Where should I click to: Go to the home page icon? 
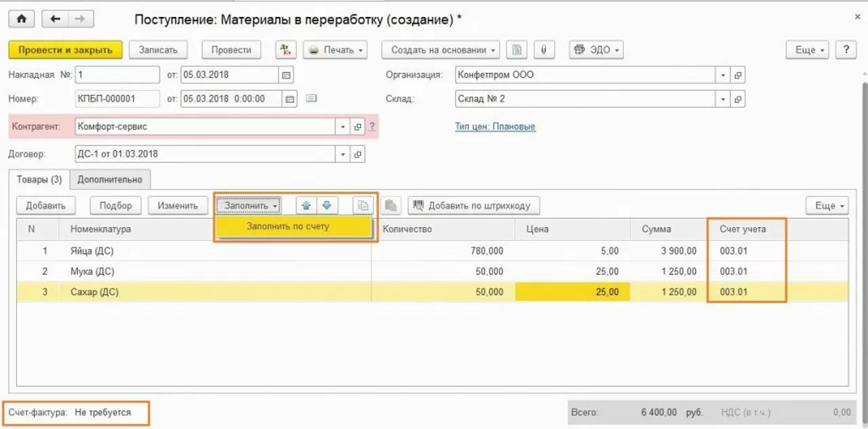tap(21, 19)
